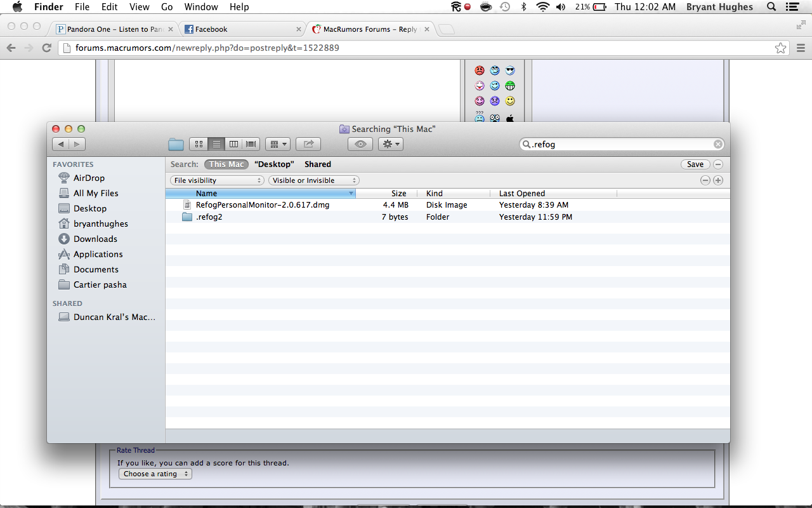Select "Desktop" search scope
Screen dimensions: 812x508
[274, 164]
